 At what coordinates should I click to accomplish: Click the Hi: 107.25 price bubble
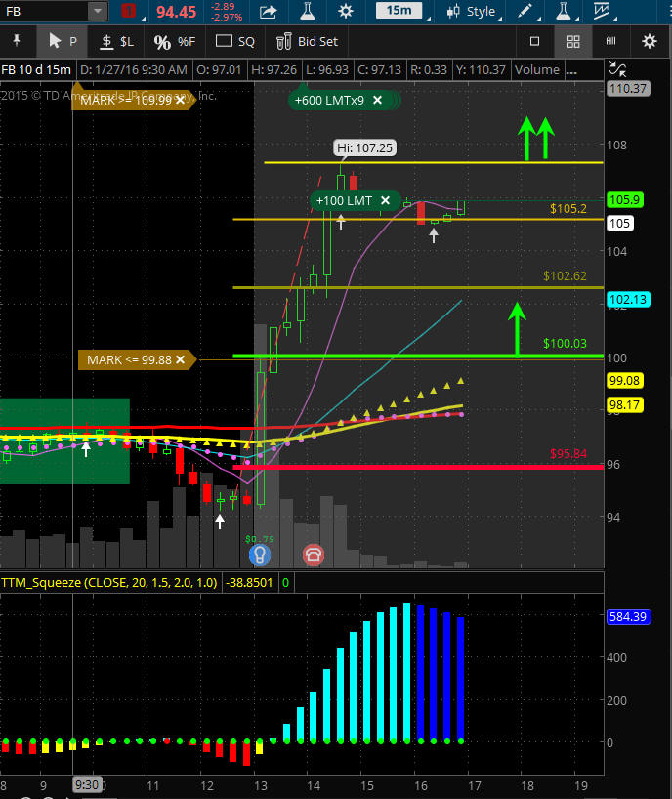coord(364,148)
